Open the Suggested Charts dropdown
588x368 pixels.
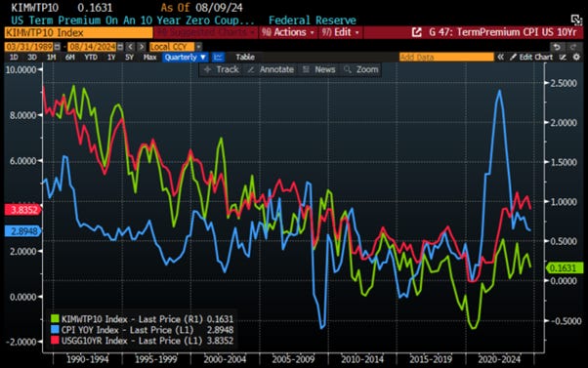(205, 32)
